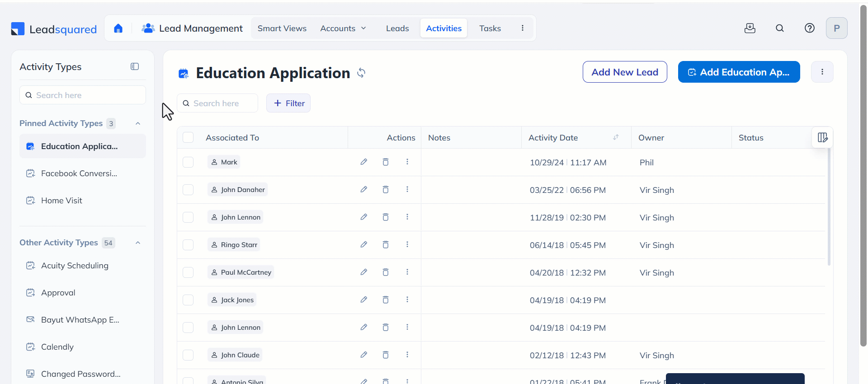The width and height of the screenshot is (868, 384).
Task: Open the column customization icon
Action: (823, 137)
